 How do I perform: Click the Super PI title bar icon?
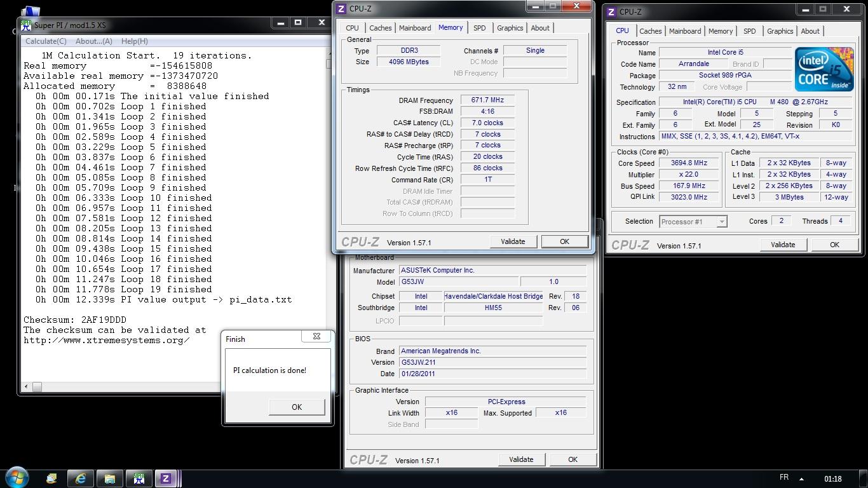26,25
